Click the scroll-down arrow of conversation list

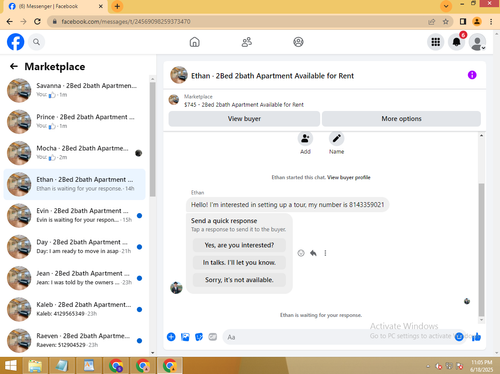(x=153, y=353)
